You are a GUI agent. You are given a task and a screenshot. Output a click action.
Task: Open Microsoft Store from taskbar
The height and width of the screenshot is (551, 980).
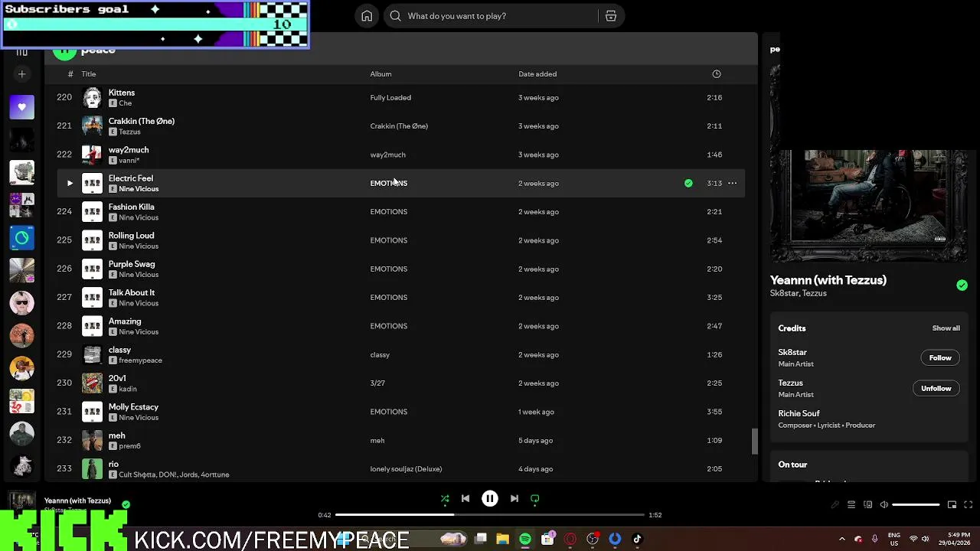548,540
